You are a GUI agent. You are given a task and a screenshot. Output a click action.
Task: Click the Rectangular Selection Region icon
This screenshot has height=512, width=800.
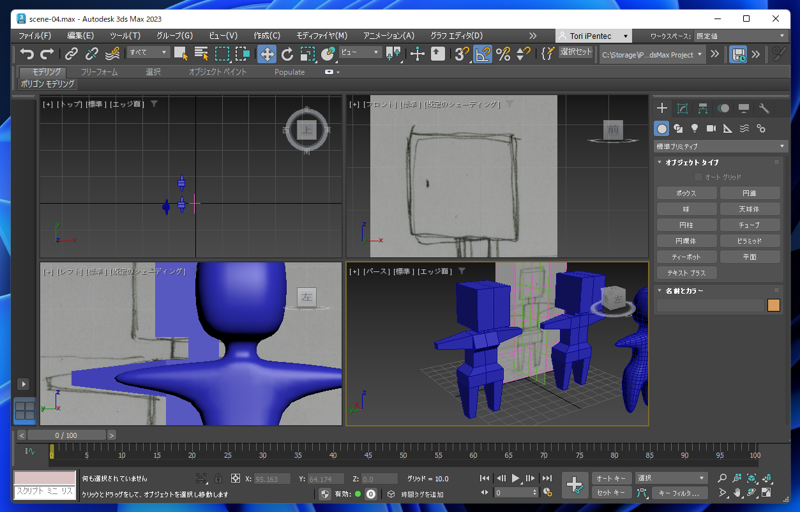pyautogui.click(x=222, y=54)
